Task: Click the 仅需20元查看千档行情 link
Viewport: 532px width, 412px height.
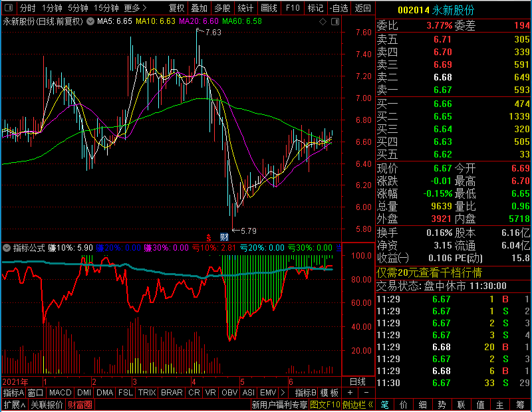Action: pos(429,272)
